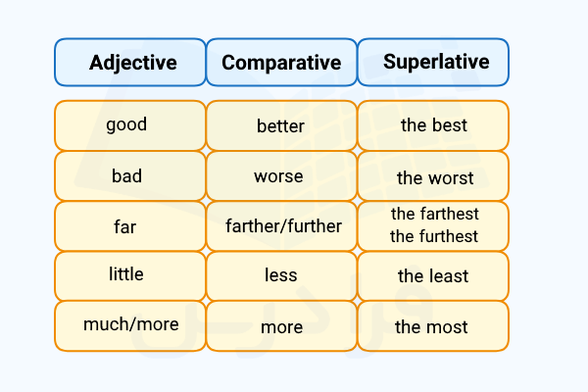Image resolution: width=588 pixels, height=392 pixels.
Task: Select the much/more adjective cell
Action: point(130,326)
